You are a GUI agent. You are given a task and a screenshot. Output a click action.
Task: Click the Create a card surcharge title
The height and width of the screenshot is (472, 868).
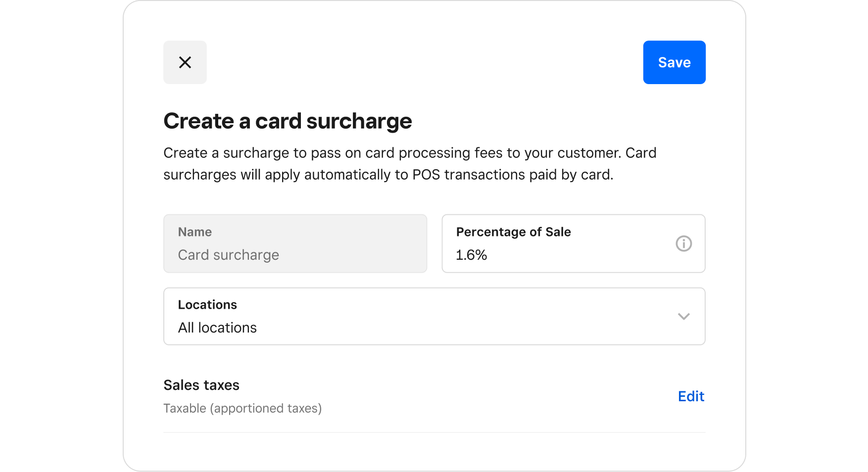288,121
